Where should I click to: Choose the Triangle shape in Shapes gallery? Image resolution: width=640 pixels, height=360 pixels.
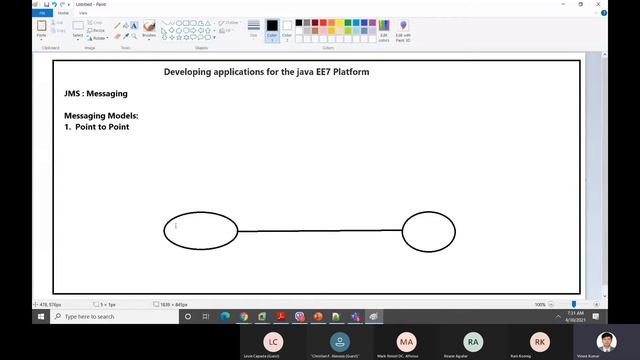coord(208,23)
